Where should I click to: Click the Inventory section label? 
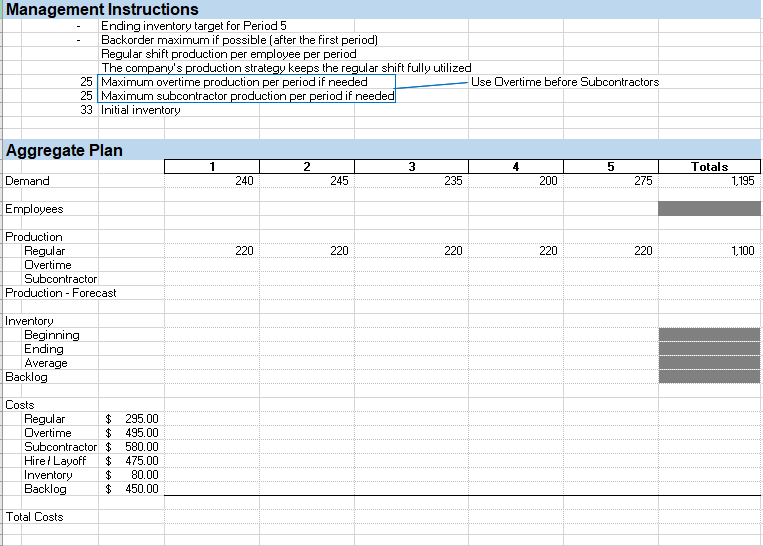point(29,321)
